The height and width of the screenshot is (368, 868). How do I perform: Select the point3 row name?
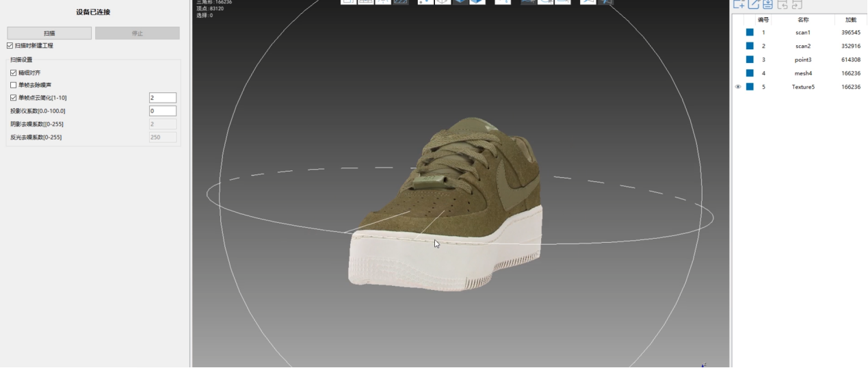point(803,60)
